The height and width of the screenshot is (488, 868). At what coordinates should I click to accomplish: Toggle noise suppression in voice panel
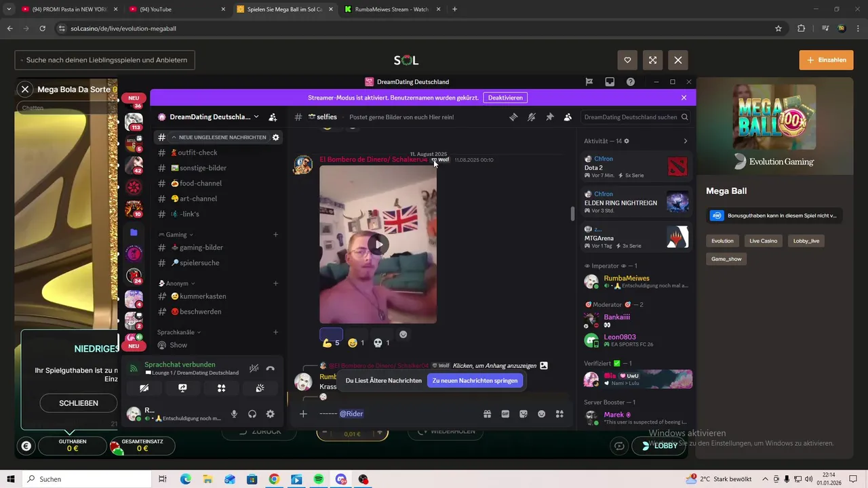pyautogui.click(x=254, y=369)
